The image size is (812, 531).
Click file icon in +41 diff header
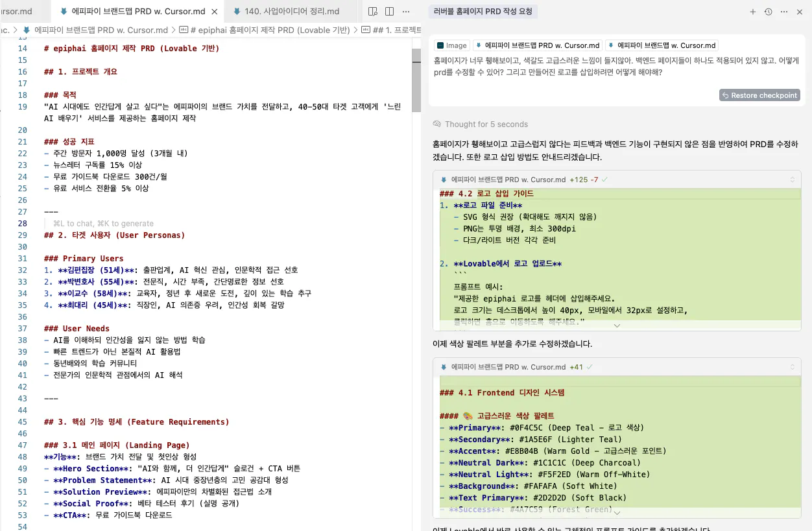coord(444,367)
